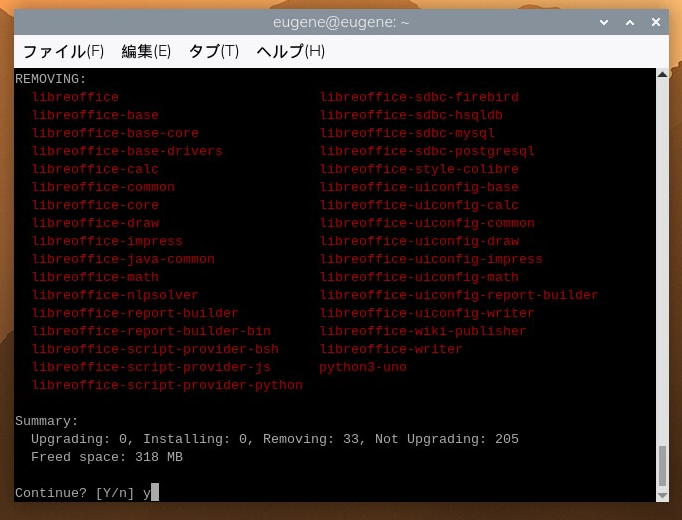Click the scrollbar down arrow
This screenshot has height=520, width=682.
point(662,496)
